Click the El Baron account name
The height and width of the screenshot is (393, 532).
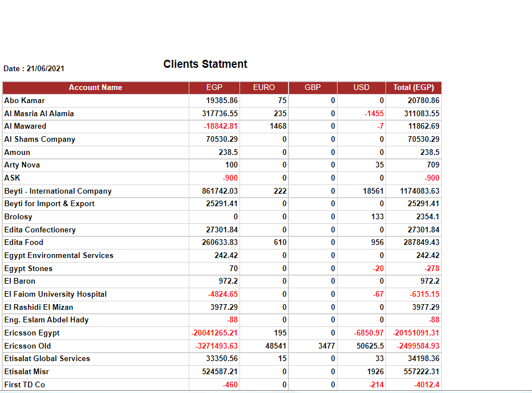20,281
